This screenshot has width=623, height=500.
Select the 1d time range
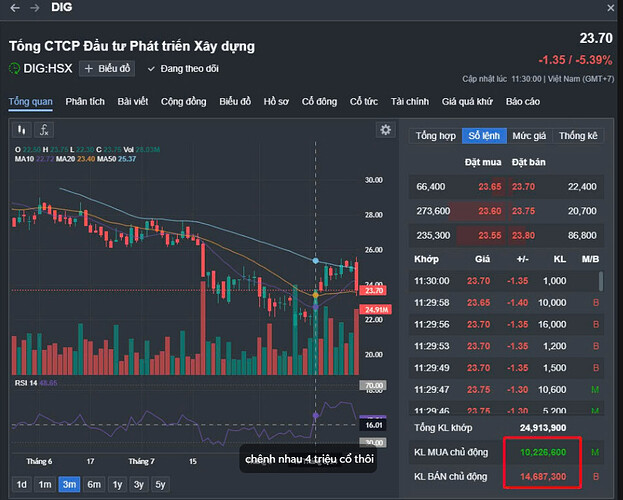pos(20,484)
